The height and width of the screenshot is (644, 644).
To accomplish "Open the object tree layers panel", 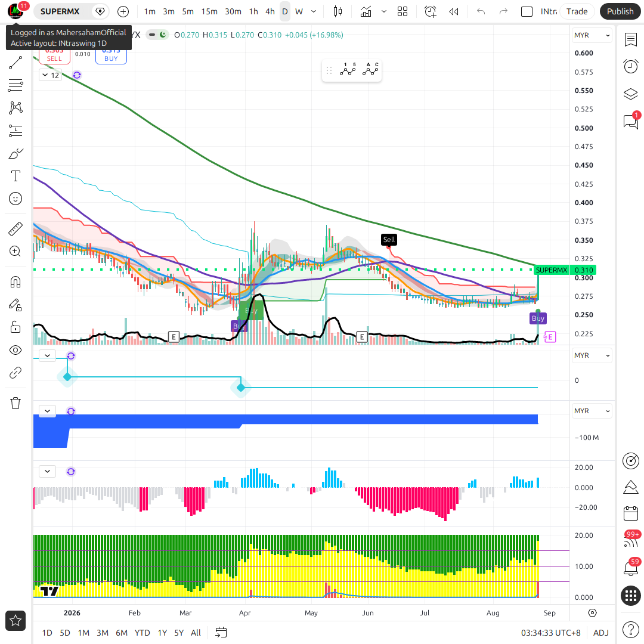I will coord(630,94).
